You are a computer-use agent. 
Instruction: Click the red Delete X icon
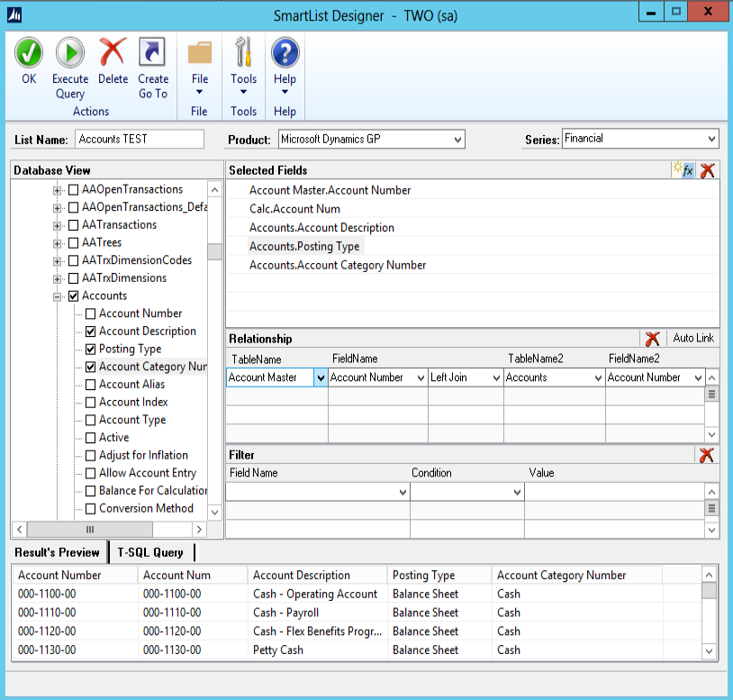point(113,53)
